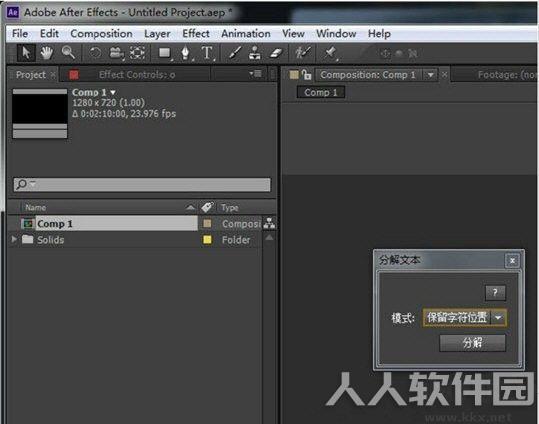This screenshot has height=424, width=539.
Task: Switch to the Project tab
Action: tap(31, 75)
